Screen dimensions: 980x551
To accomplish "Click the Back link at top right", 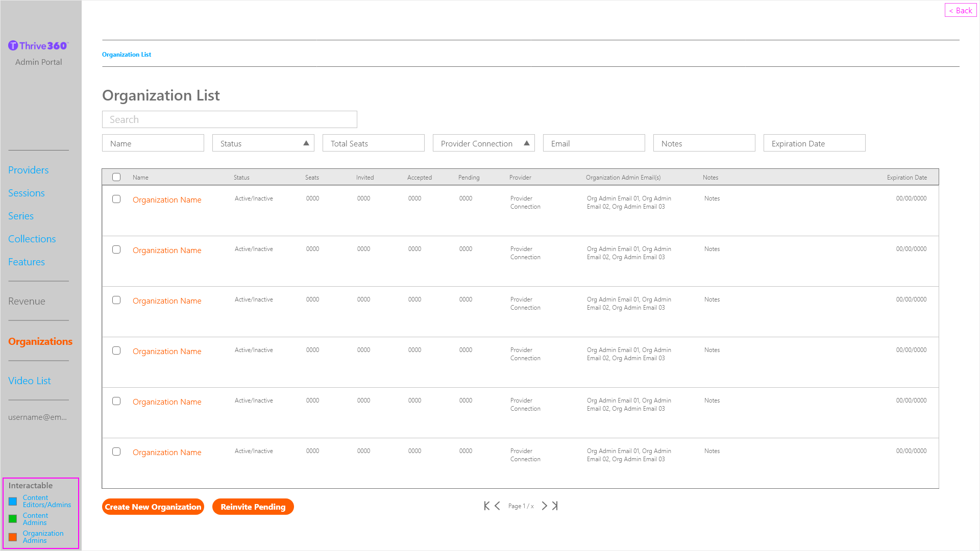I will coord(960,10).
